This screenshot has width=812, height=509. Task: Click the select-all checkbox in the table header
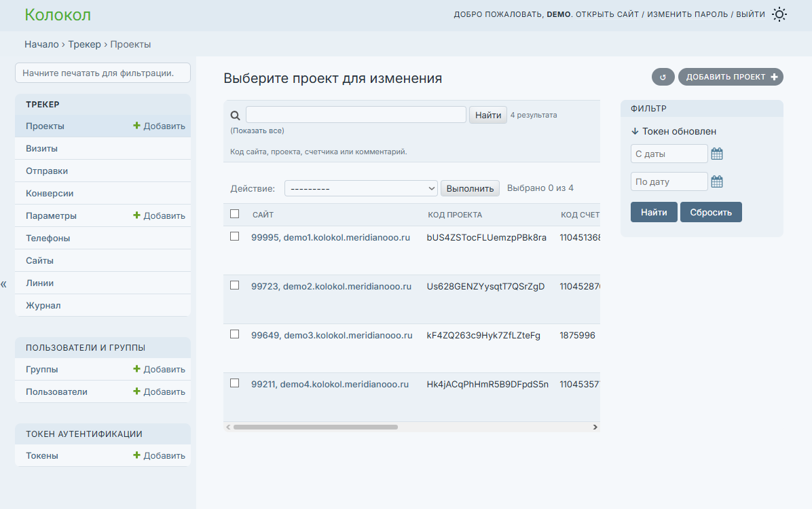(235, 213)
